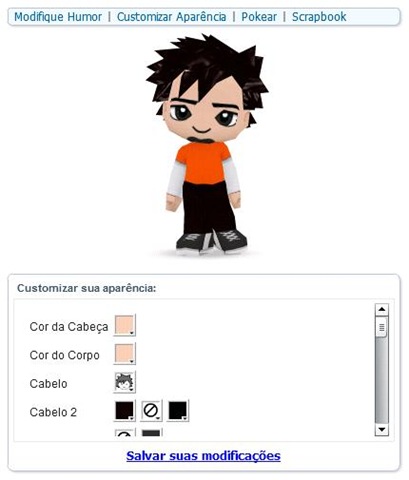Open the Cor da Cabeça color dropdown

125,325
